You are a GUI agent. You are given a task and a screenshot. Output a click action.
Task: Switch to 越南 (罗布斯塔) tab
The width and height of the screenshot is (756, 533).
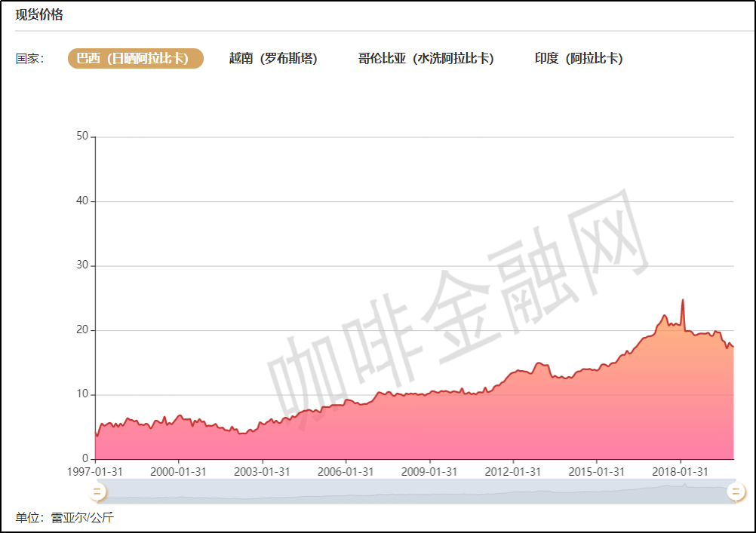pyautogui.click(x=273, y=58)
